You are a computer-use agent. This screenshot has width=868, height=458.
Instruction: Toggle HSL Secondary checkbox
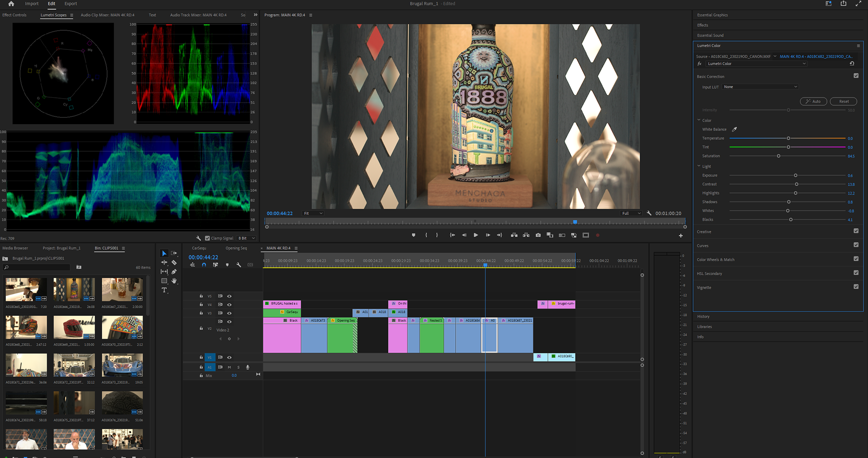click(x=856, y=273)
